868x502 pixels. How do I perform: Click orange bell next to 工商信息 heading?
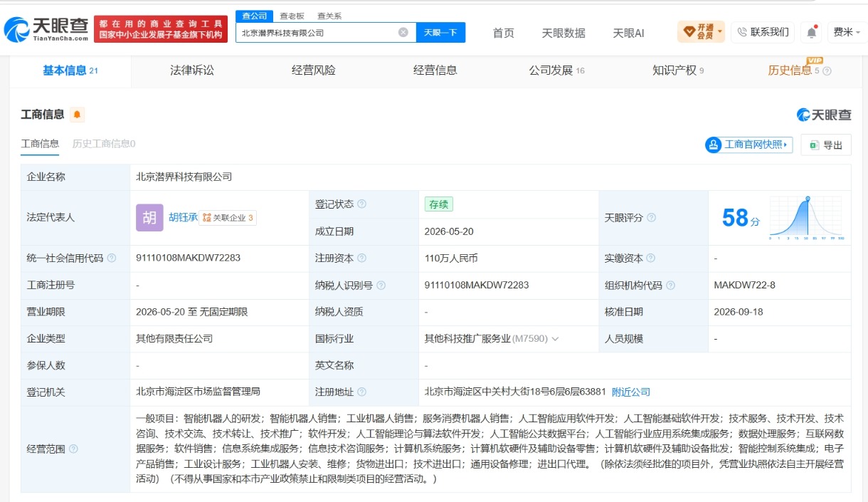click(x=77, y=115)
